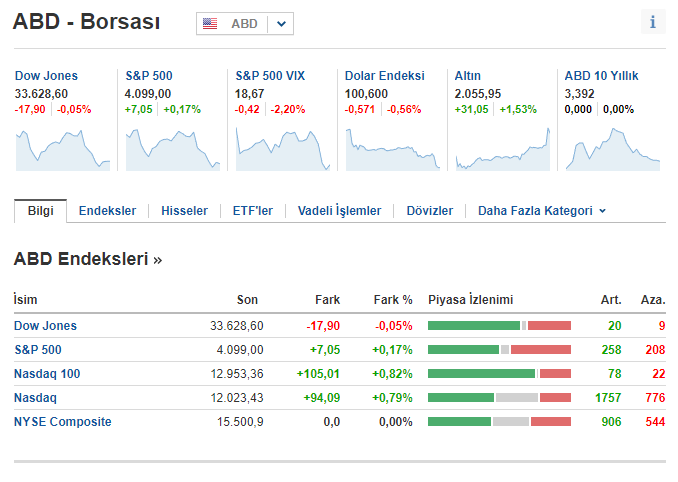
Task: Open the Hisseler tab
Action: pyautogui.click(x=184, y=211)
